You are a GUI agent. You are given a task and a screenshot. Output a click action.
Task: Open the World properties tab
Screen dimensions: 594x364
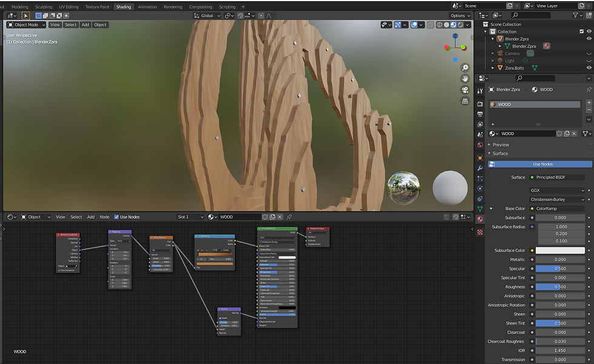480,145
